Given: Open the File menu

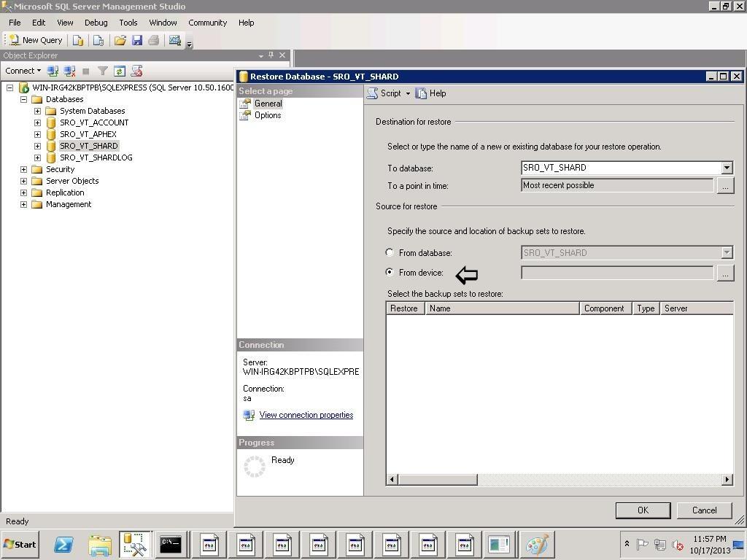Looking at the screenshot, I should click(15, 23).
